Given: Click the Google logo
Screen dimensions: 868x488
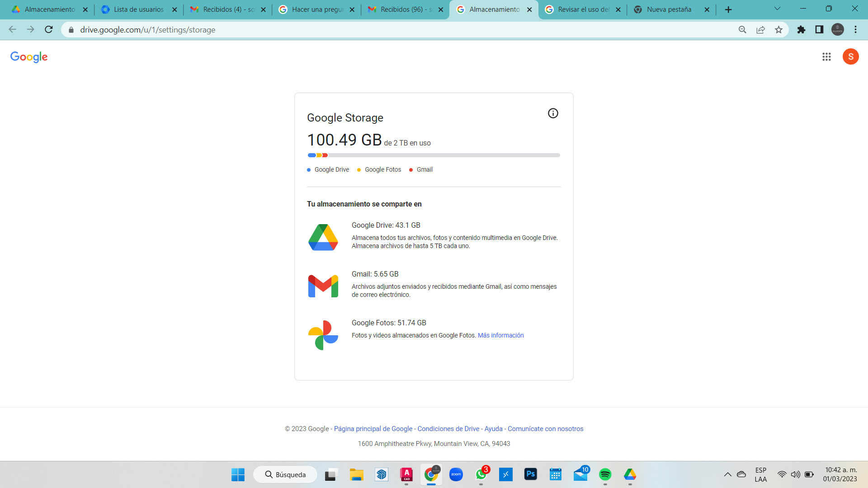Looking at the screenshot, I should tap(29, 57).
